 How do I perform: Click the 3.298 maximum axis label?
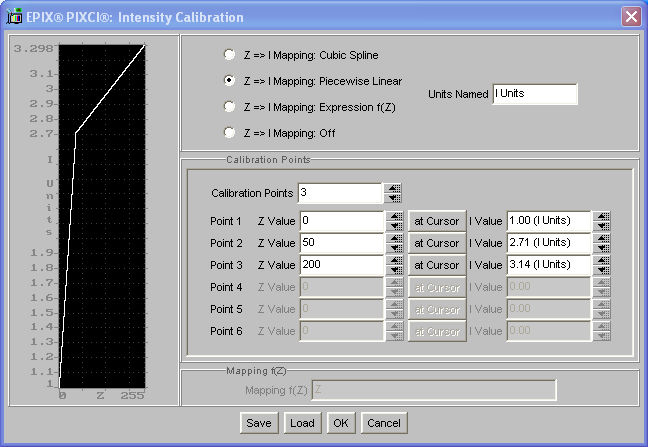click(x=33, y=49)
